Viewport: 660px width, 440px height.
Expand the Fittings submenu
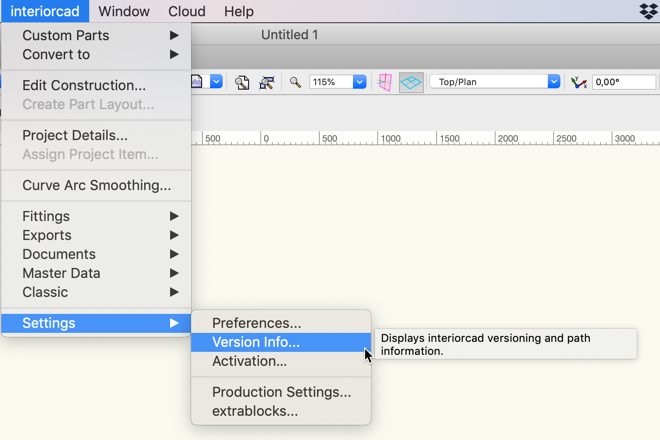(x=96, y=216)
